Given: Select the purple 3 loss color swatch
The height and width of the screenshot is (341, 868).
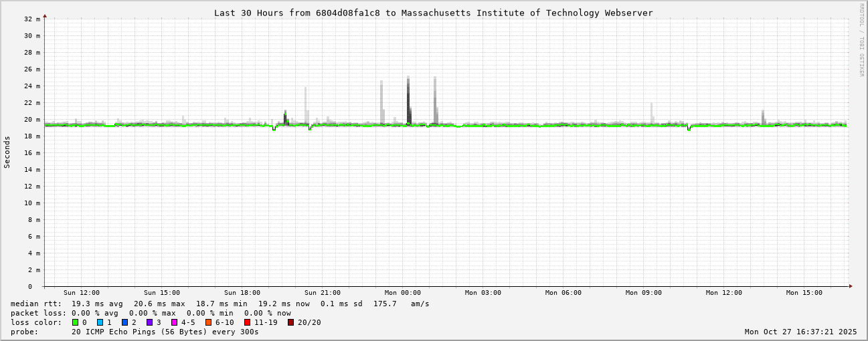Looking at the screenshot, I should coord(150,322).
